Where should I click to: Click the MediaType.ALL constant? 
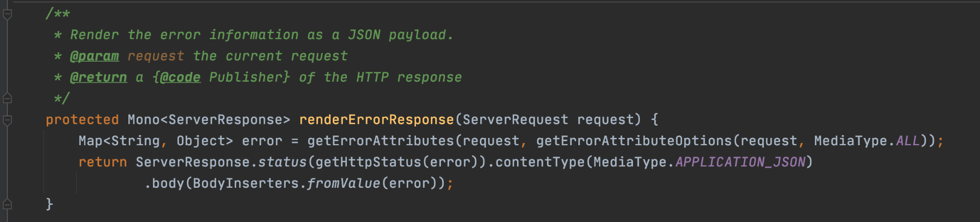[x=867, y=141]
